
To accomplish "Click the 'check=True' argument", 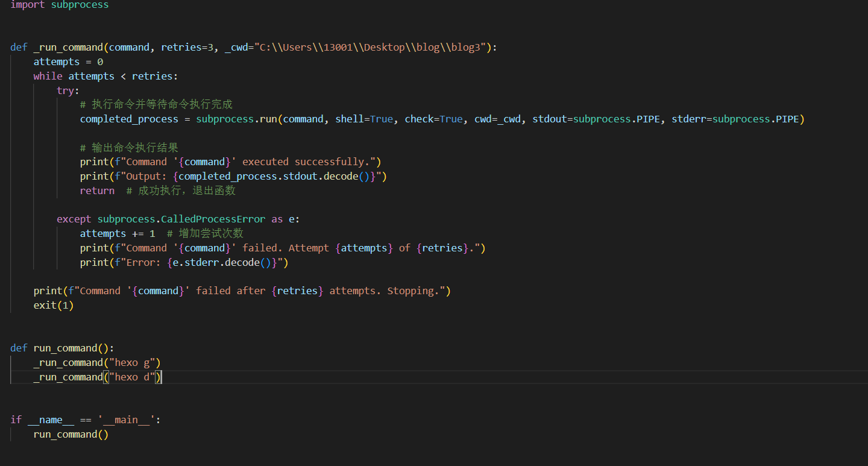I will pos(433,119).
